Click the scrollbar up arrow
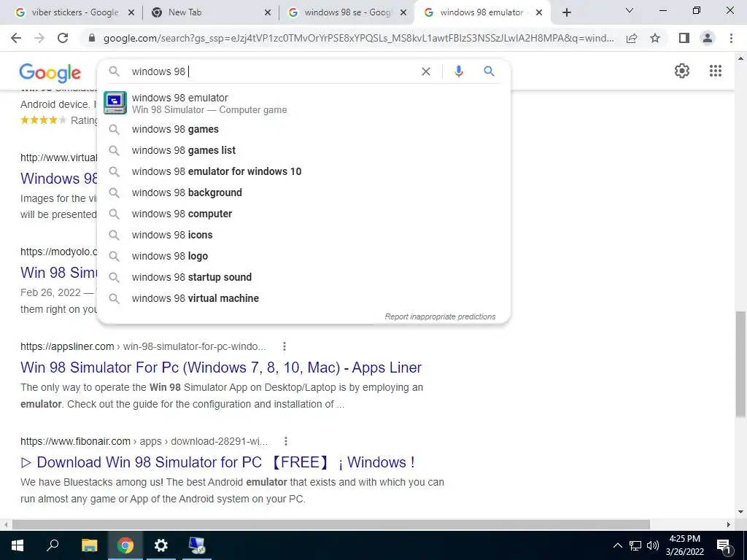747x560 pixels. click(740, 59)
